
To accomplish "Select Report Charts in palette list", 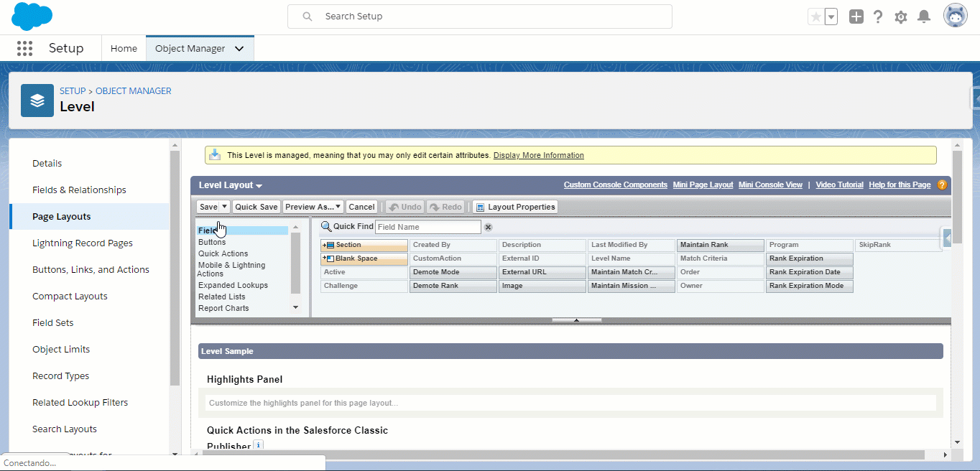I will pos(223,308).
